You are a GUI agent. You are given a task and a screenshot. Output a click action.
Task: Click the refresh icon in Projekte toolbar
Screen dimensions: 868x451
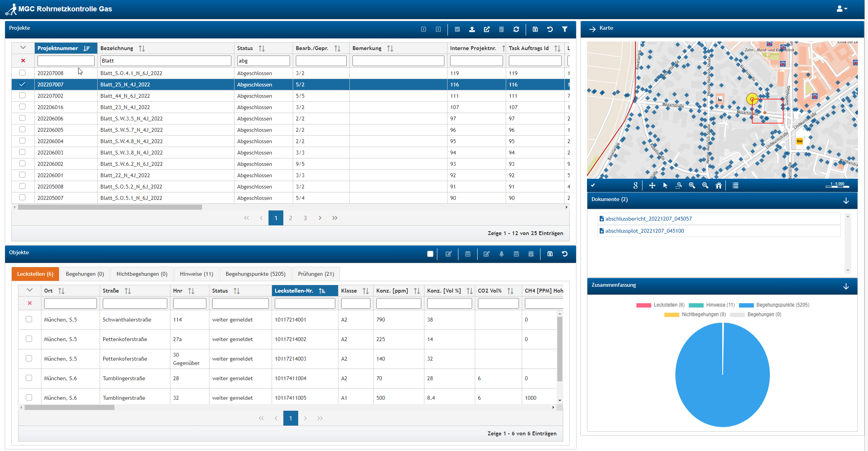point(516,29)
